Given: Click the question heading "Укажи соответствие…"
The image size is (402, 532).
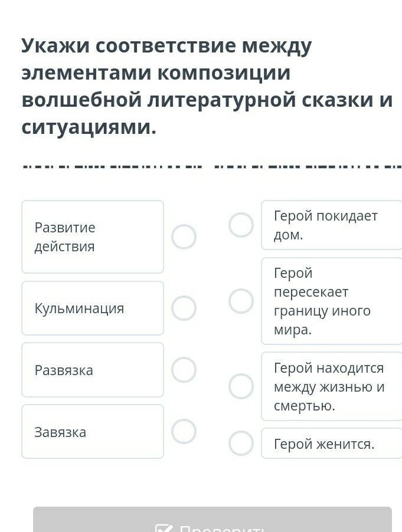Looking at the screenshot, I should click(207, 86).
